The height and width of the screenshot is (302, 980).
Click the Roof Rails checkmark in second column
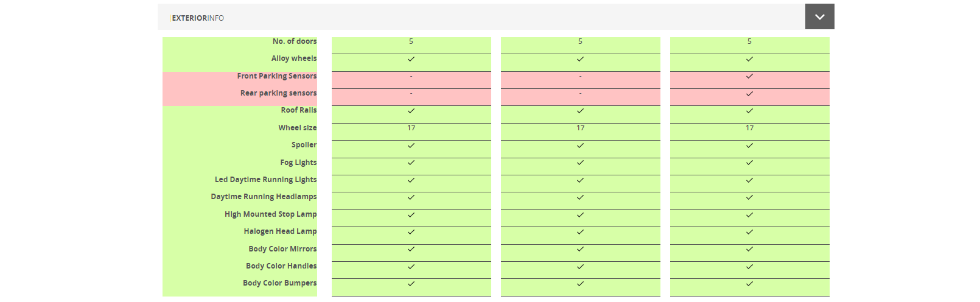[580, 111]
